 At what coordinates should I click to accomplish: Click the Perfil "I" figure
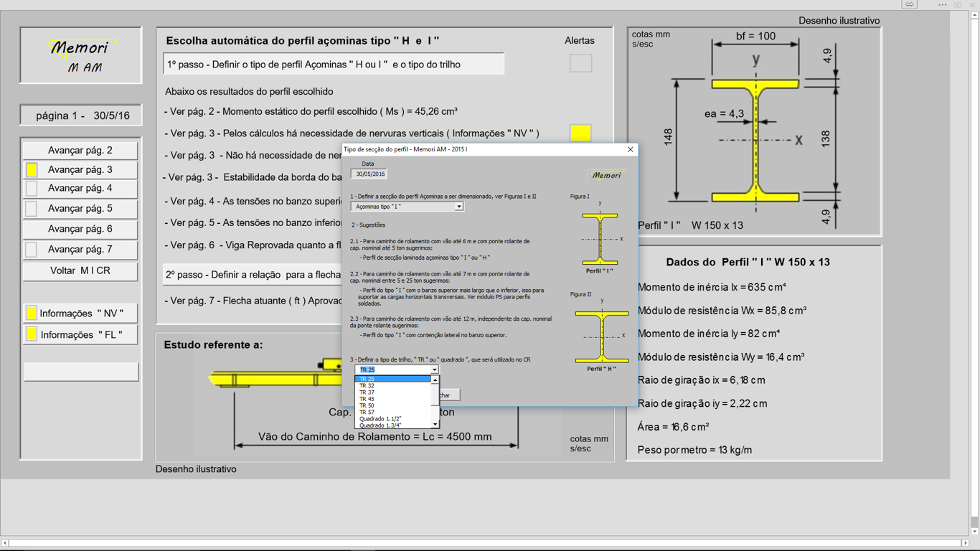600,238
